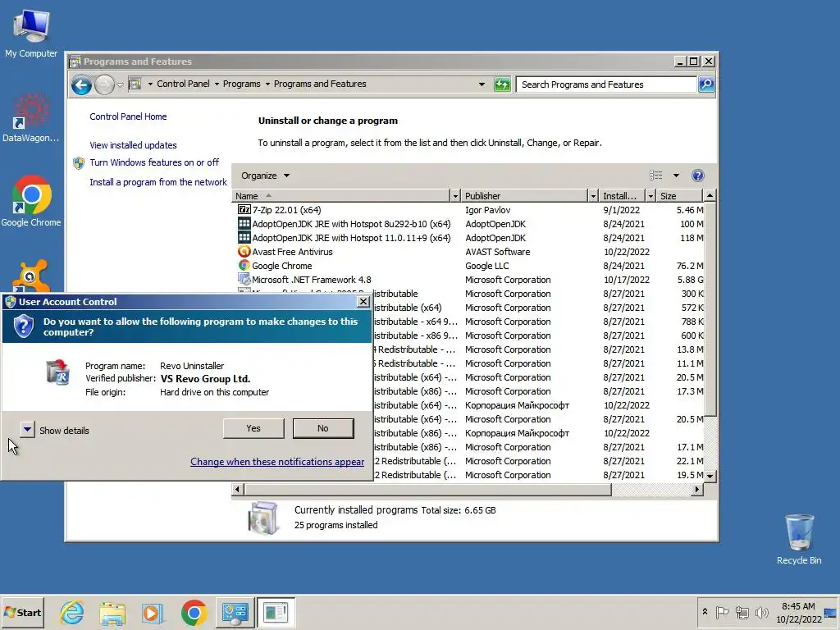Click Yes in User Account Control
The image size is (840, 630).
[x=253, y=428]
